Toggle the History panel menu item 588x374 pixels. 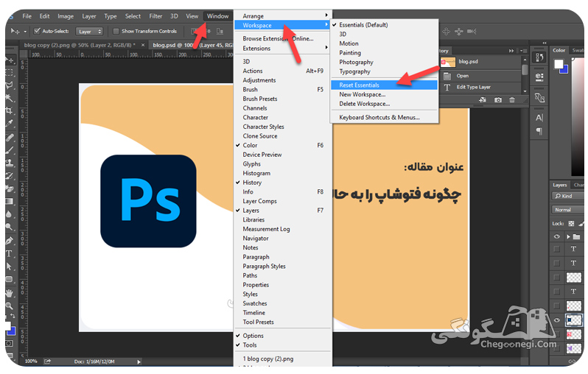(x=283, y=183)
